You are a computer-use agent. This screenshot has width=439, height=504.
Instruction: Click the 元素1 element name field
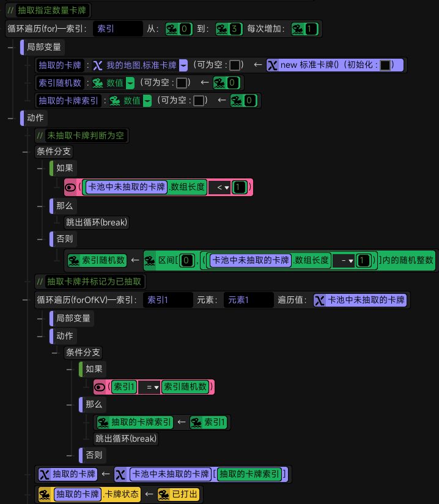coord(249,300)
